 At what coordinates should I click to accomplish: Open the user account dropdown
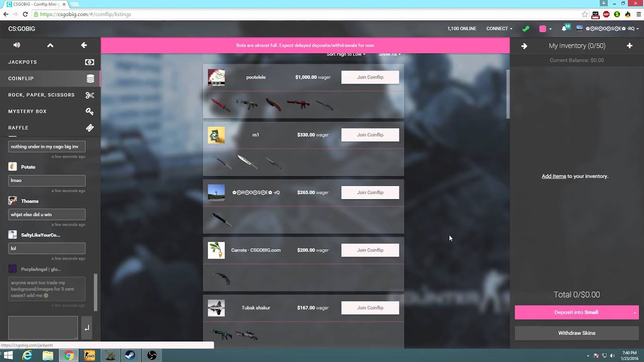pyautogui.click(x=608, y=29)
